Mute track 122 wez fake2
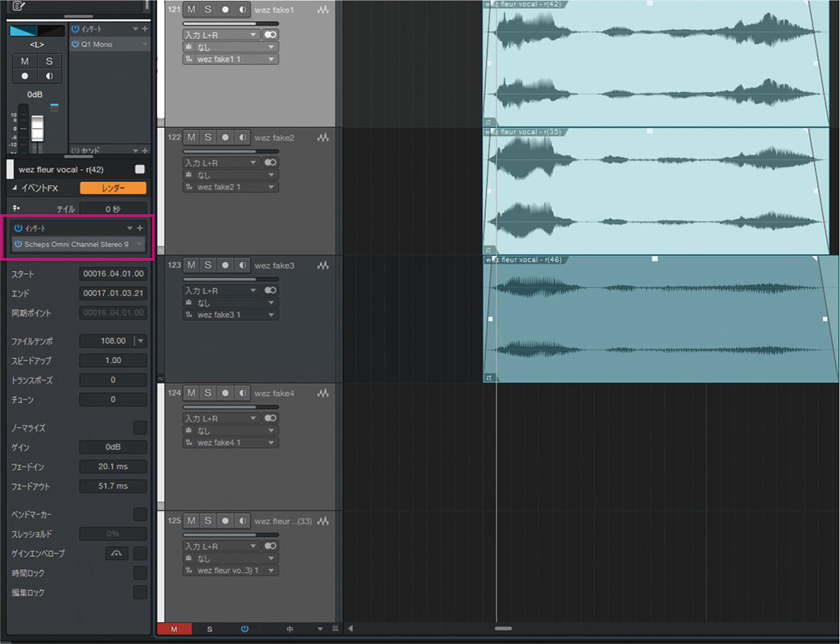 (191, 138)
